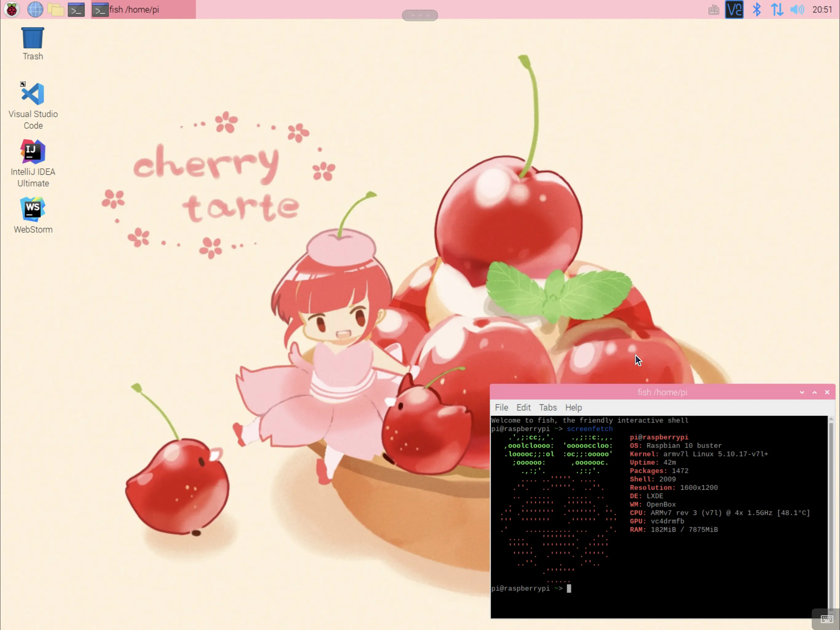Viewport: 840px width, 630px height.
Task: Click the VNC server tray icon
Action: click(734, 10)
